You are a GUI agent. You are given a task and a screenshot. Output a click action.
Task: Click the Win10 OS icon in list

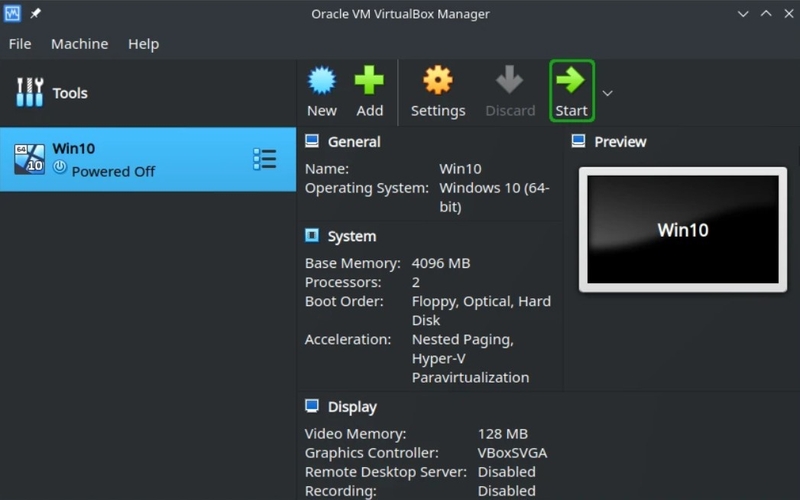click(x=29, y=159)
